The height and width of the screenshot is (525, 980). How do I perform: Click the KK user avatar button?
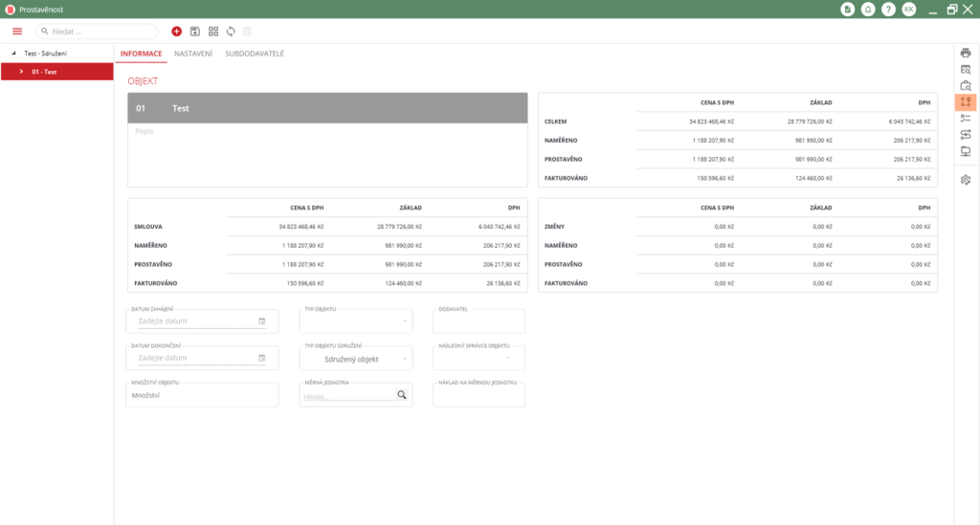click(x=909, y=9)
